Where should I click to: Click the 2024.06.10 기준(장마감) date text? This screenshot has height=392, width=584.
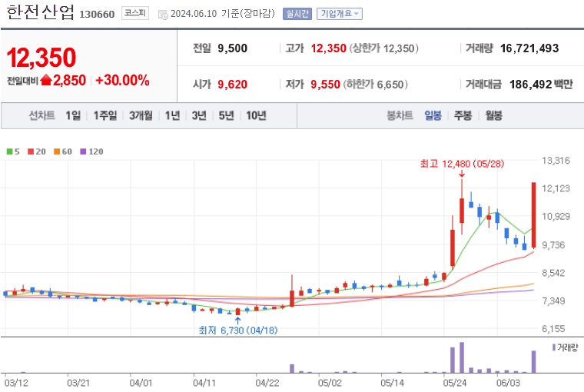point(222,14)
